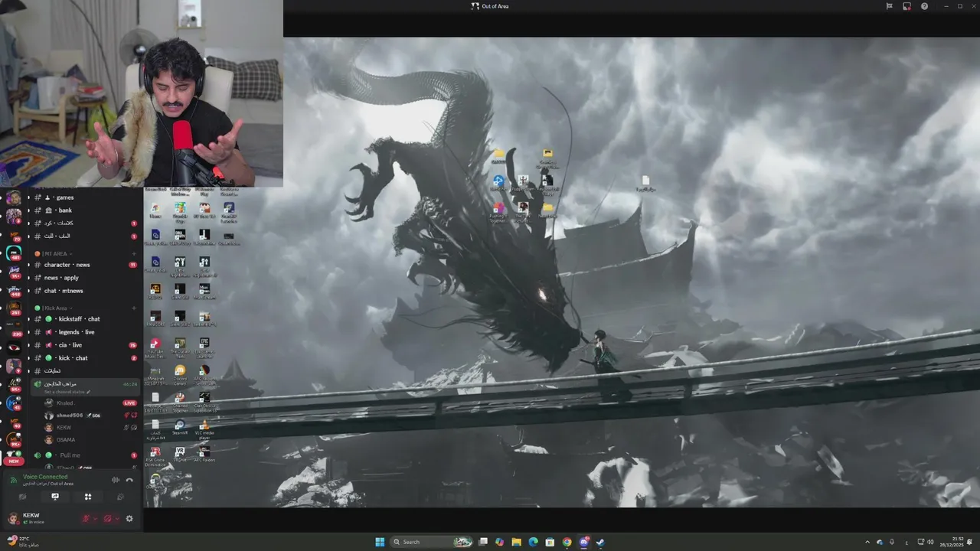Select server icon with 448 badge
This screenshot has width=980, height=551.
click(x=14, y=289)
